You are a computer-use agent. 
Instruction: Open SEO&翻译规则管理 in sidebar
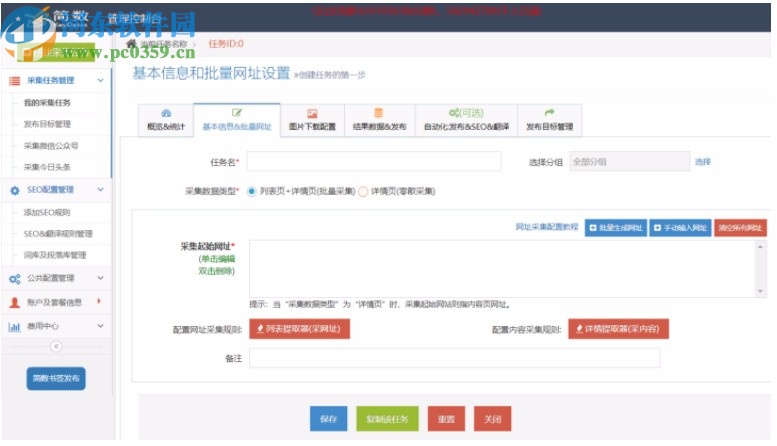[x=58, y=234]
